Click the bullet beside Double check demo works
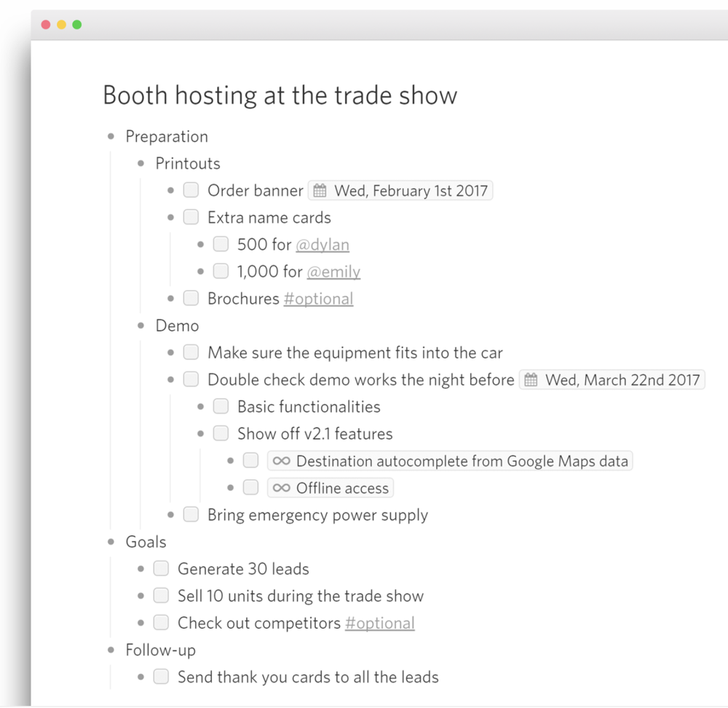Image resolution: width=728 pixels, height=708 pixels. click(170, 379)
